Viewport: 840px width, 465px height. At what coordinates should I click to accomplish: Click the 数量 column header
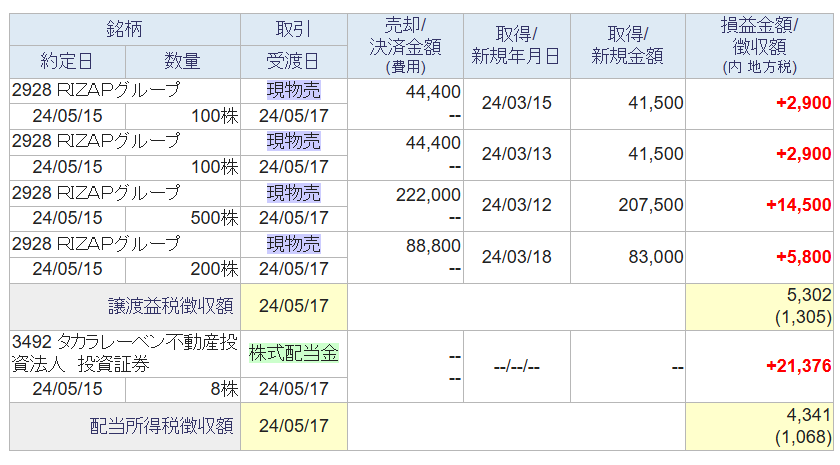183,62
